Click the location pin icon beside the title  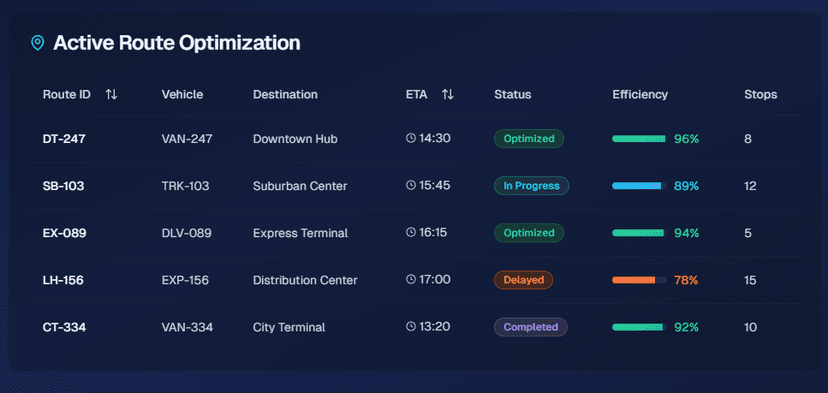pos(37,43)
